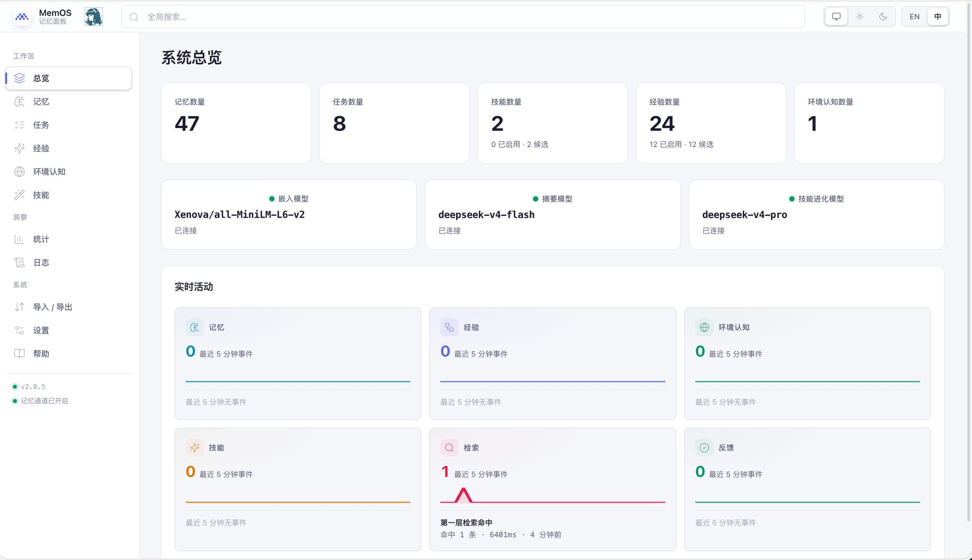Image resolution: width=972 pixels, height=560 pixels.
Task: Click the orange 技能 activity sparkline
Action: click(x=298, y=502)
